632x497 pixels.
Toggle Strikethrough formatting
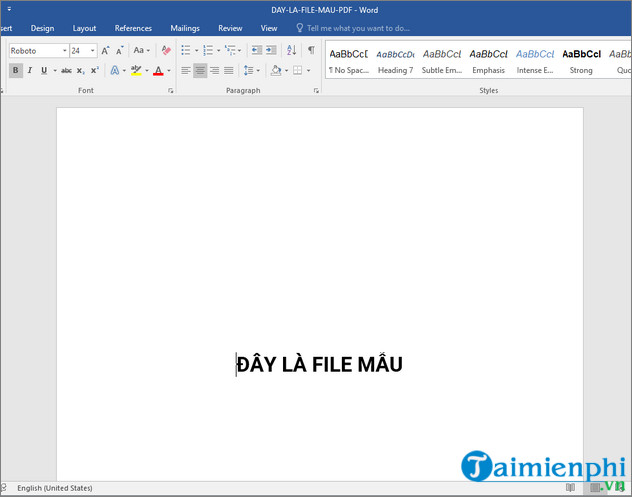coord(67,71)
